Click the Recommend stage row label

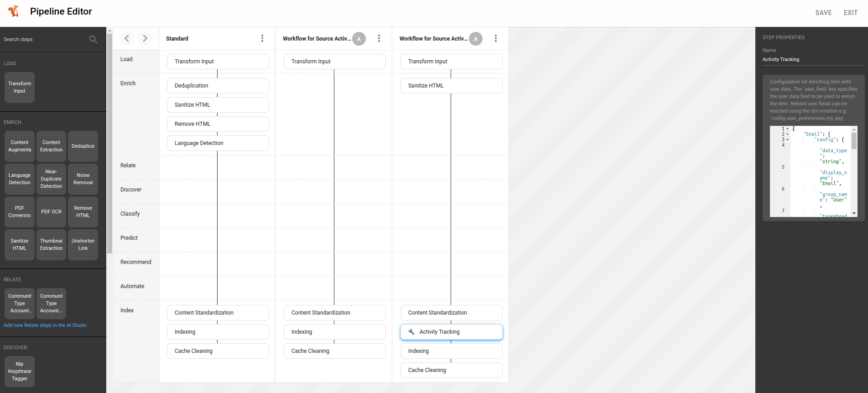pyautogui.click(x=136, y=262)
